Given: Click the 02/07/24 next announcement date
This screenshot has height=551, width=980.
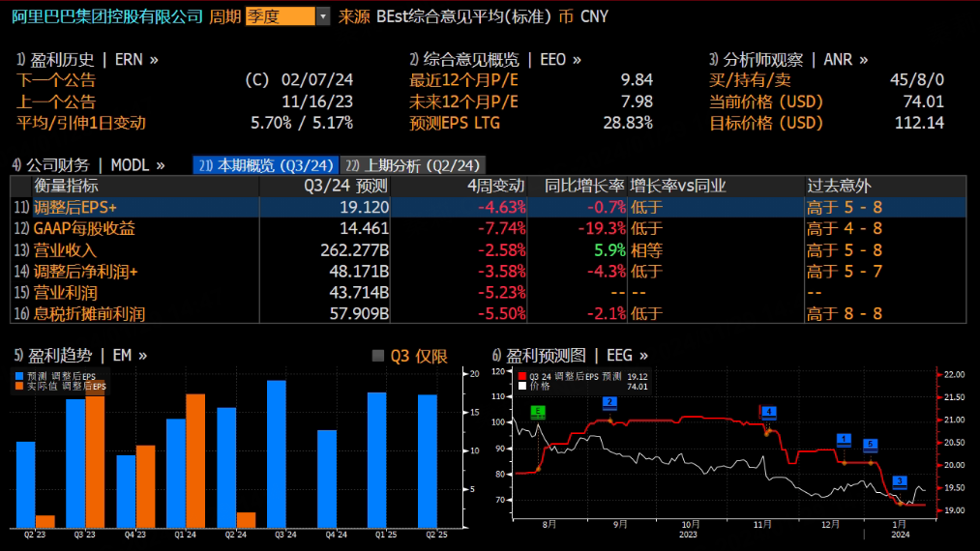Looking at the screenshot, I should (317, 80).
